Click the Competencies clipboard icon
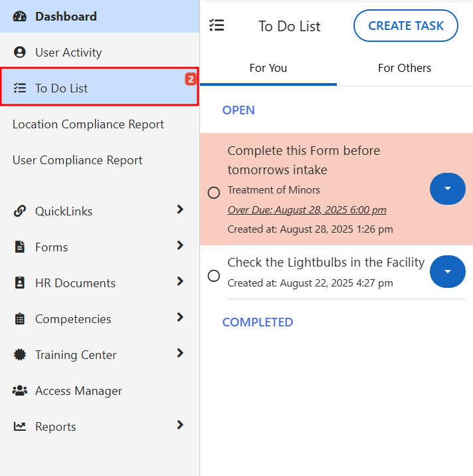Image resolution: width=473 pixels, height=476 pixels. coord(20,319)
